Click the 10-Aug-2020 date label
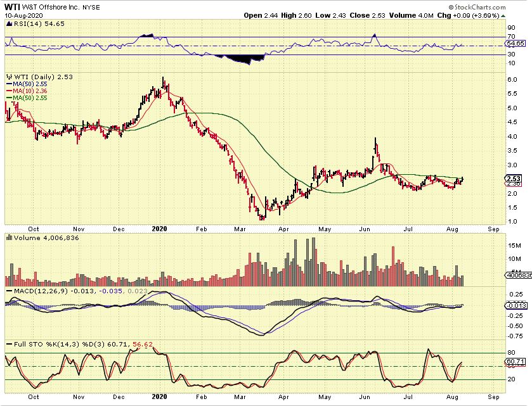Viewport: 532px width, 406px height. (22, 16)
